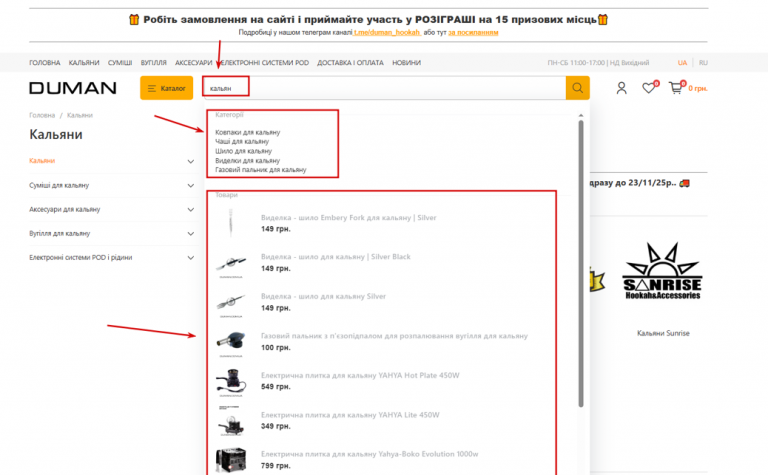Viewport: 768px width, 475px height.
Task: Select suggestion Чаші для кальяну
Action: tap(242, 142)
